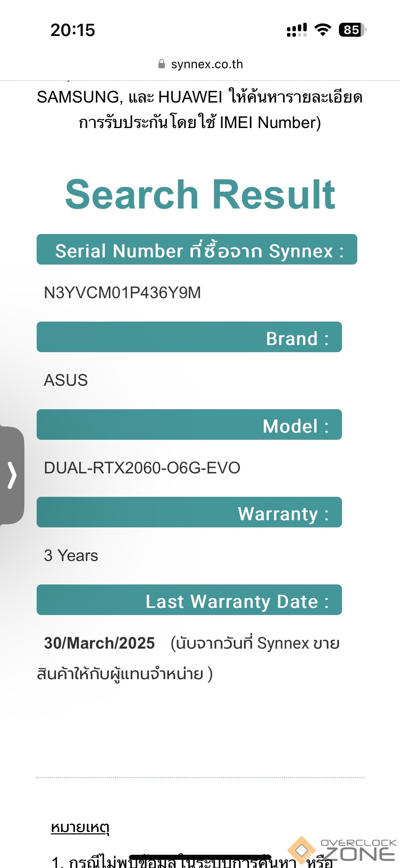Tap the Serial Number header bar
The height and width of the screenshot is (868, 400).
coord(197,249)
